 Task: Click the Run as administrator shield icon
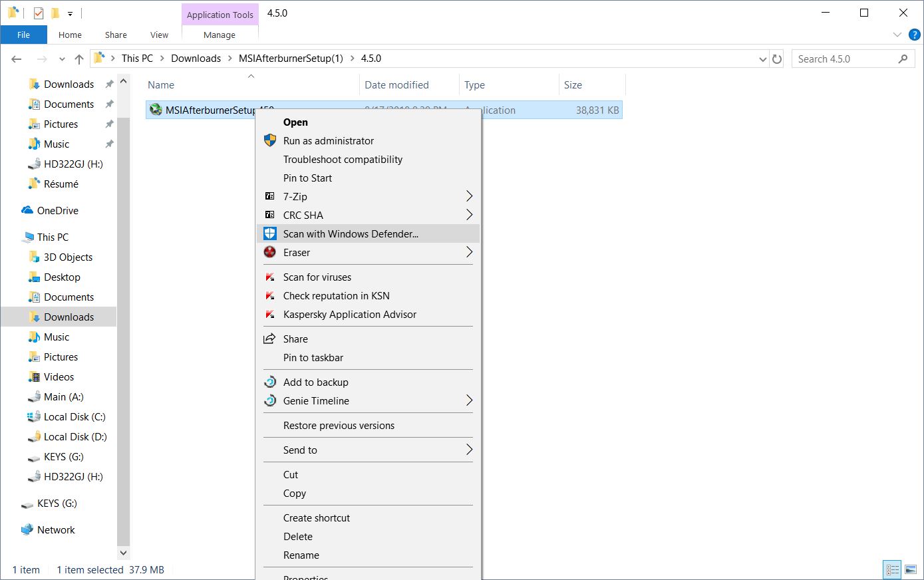pos(270,140)
